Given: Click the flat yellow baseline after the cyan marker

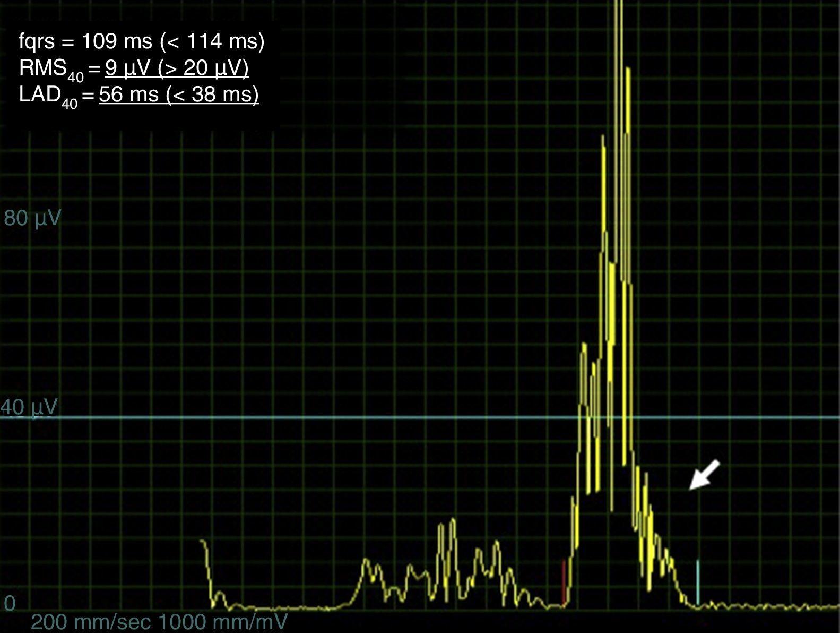Looking at the screenshot, I should pyautogui.click(x=769, y=606).
